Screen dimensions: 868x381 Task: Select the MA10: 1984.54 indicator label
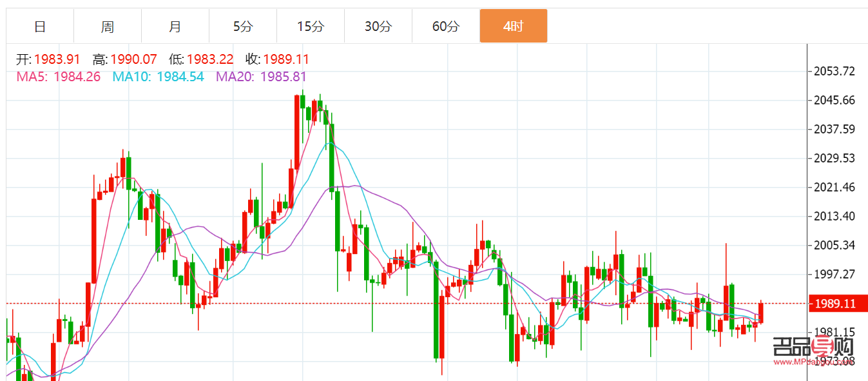pos(158,77)
